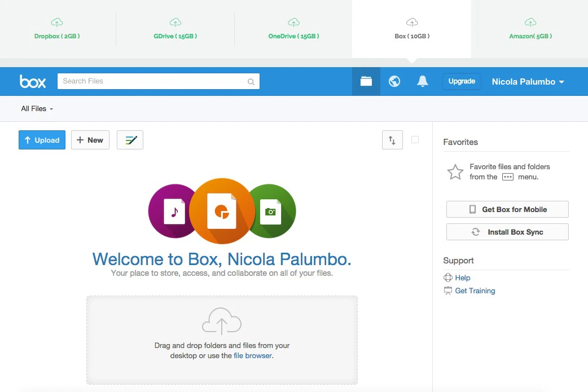Click the search magnifier icon
Screen dimensions: 588x392
point(251,82)
